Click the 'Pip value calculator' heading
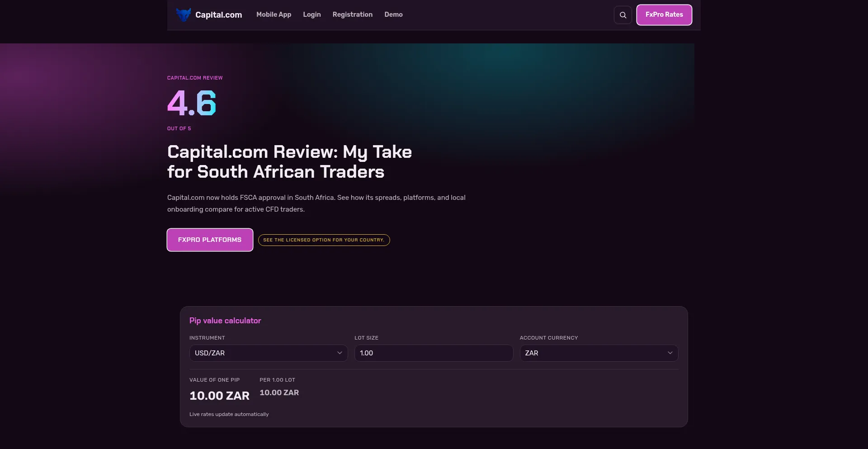The width and height of the screenshot is (868, 449). [225, 321]
